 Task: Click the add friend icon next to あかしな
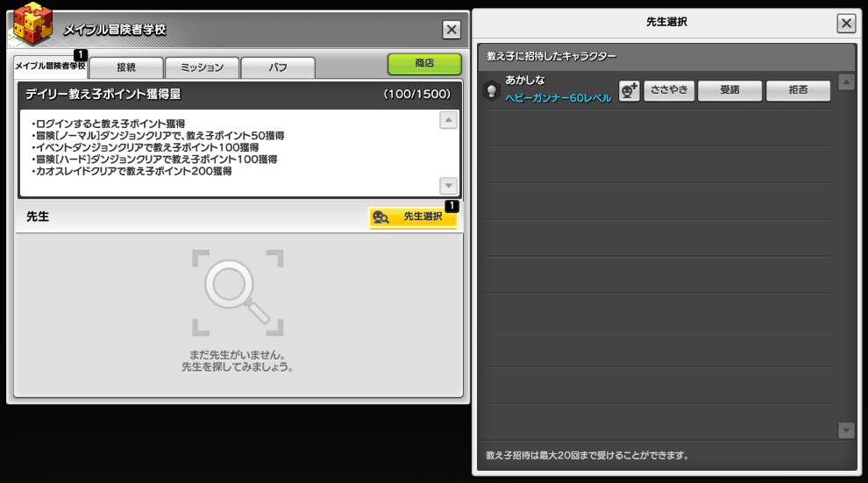(629, 91)
